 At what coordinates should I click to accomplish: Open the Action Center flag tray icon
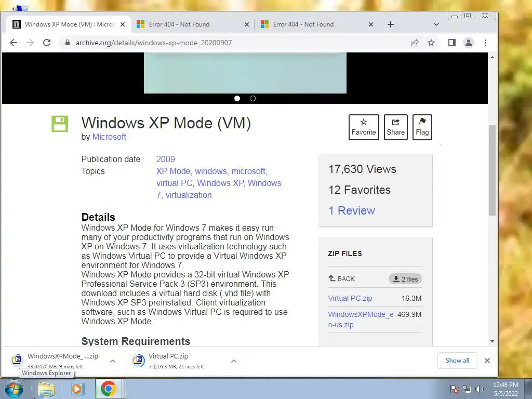tap(455, 389)
